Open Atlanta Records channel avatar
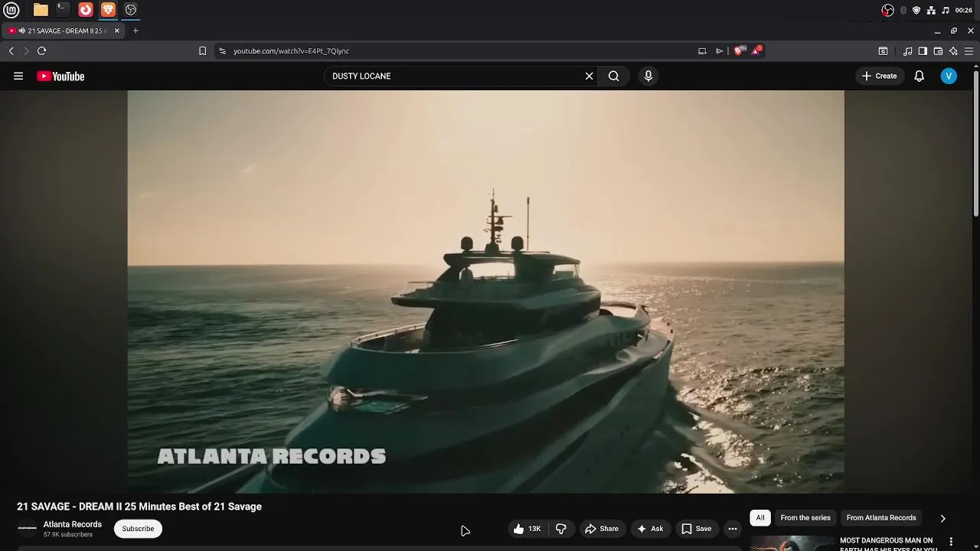 [27, 529]
